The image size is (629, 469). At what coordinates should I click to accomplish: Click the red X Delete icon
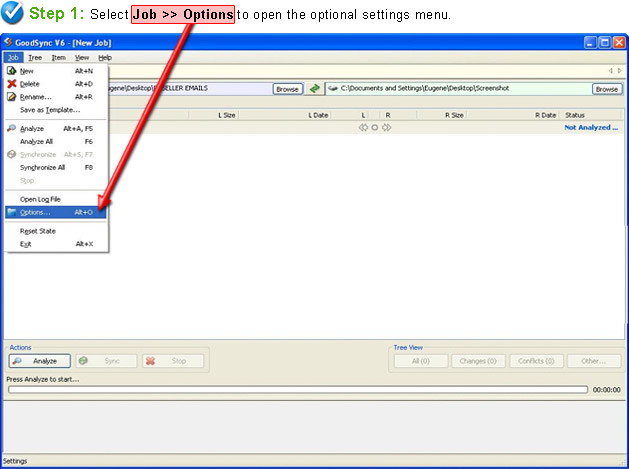coord(12,84)
